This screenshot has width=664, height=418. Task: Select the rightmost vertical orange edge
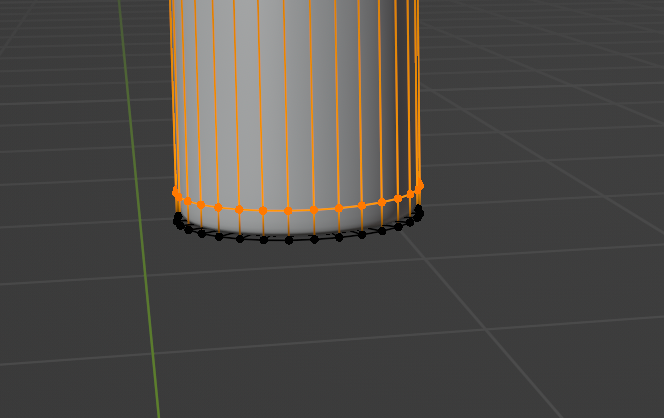point(419,100)
